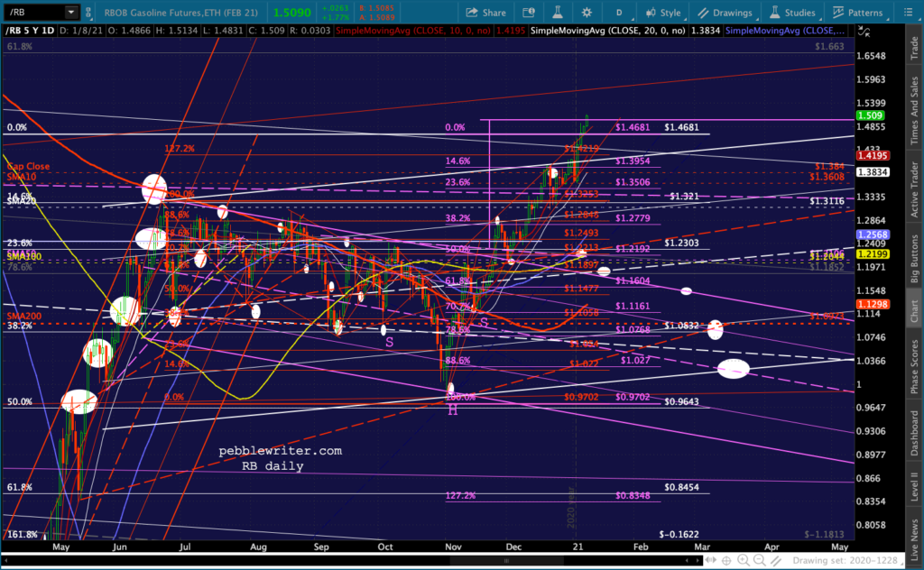Click the Share button

tap(486, 13)
